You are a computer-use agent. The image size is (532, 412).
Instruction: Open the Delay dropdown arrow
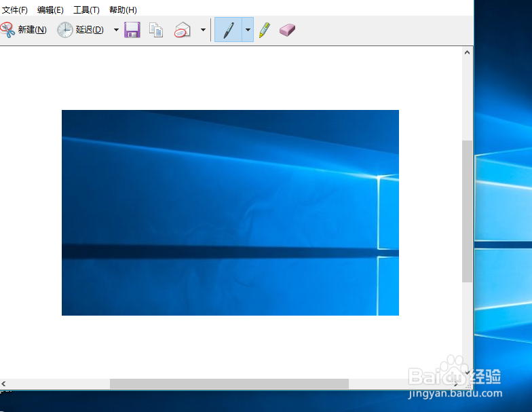pyautogui.click(x=116, y=30)
